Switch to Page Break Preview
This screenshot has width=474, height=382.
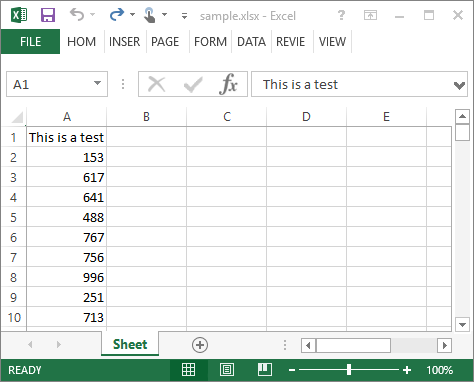click(x=265, y=370)
